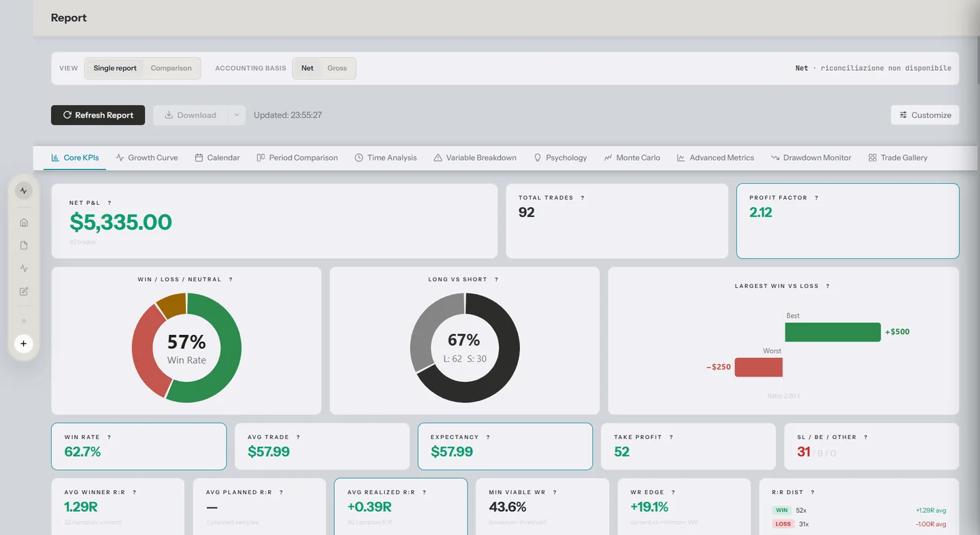Click the green Best +$500 bar

coord(832,332)
